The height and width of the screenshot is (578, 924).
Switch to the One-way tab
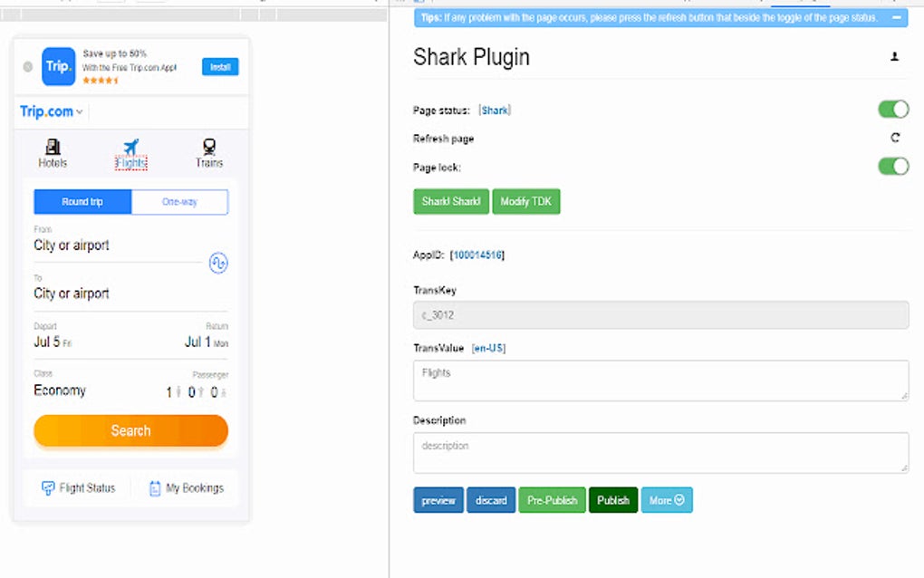[178, 202]
